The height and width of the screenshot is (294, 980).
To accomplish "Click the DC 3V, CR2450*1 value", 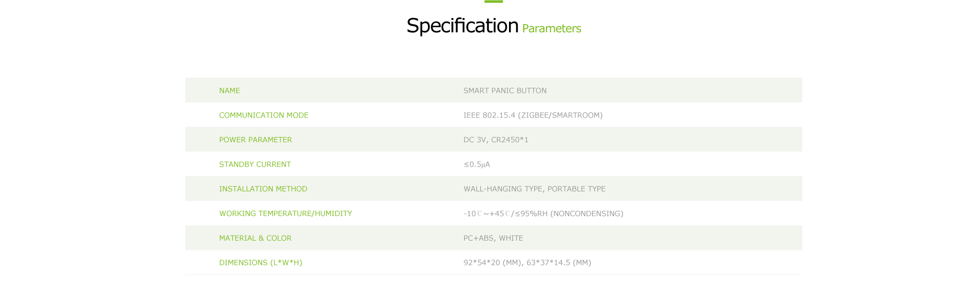I will coord(496,140).
